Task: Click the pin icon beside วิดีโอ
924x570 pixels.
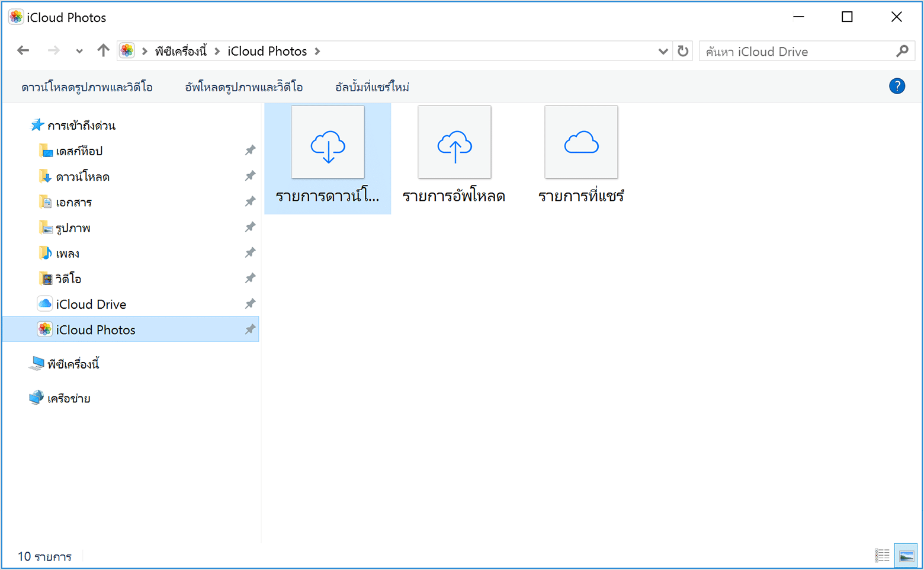Action: click(x=250, y=278)
